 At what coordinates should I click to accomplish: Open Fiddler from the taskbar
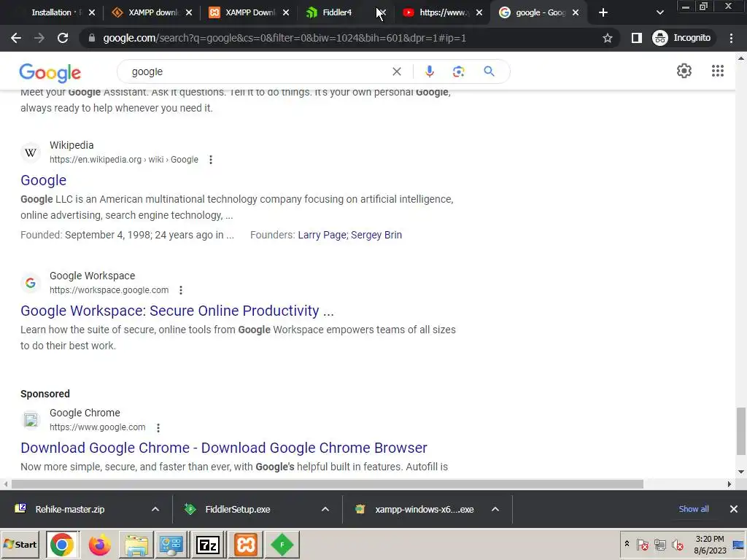(282, 544)
